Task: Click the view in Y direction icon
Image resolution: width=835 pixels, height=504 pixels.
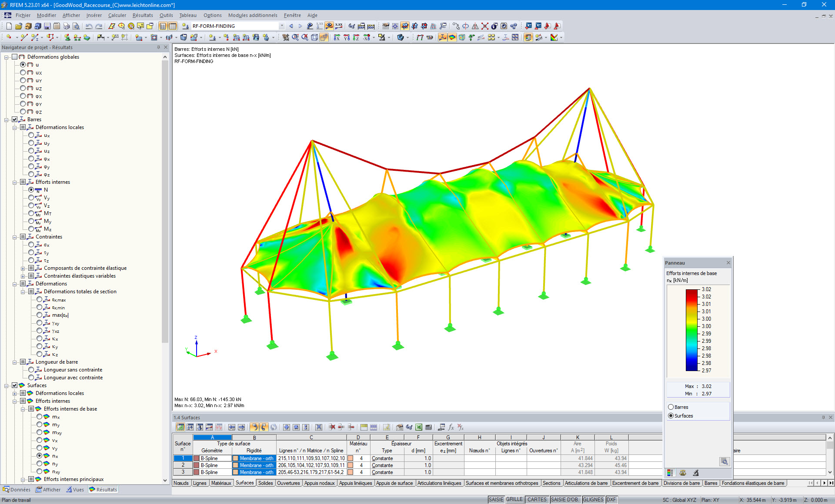Action: [x=347, y=37]
